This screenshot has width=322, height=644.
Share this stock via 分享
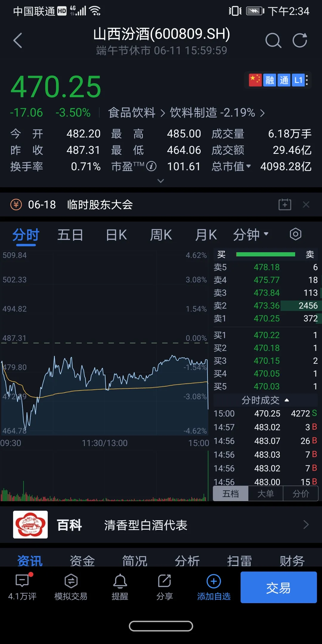coord(165,587)
